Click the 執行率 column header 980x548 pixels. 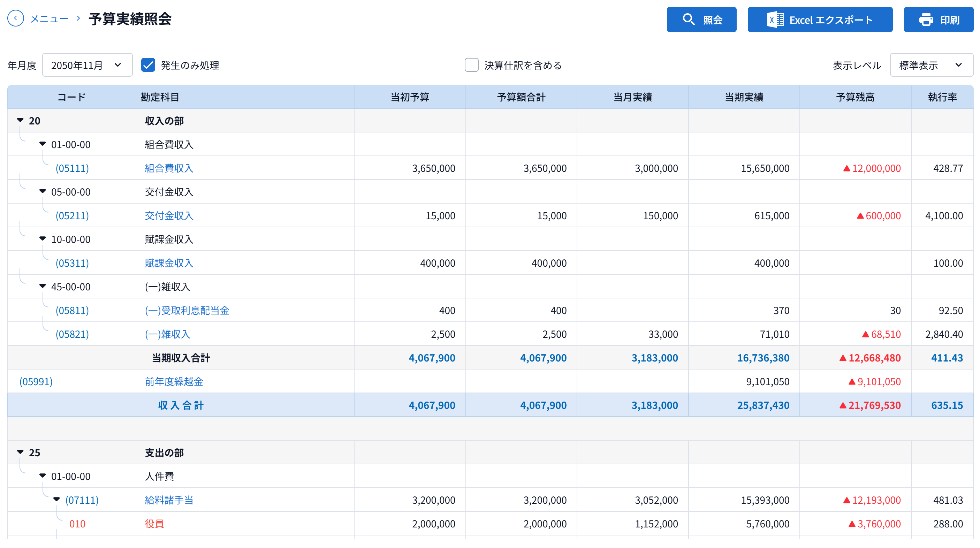[942, 97]
